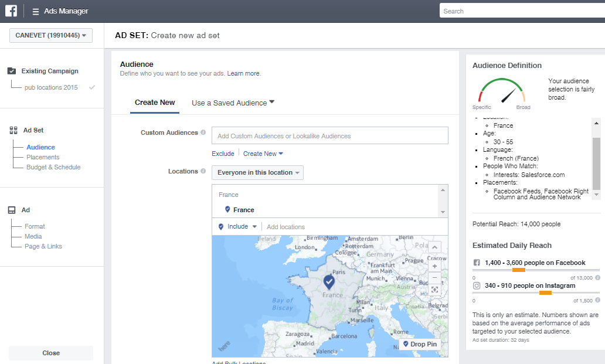The height and width of the screenshot is (364, 605).
Task: Click the map fit-to-selection icon
Action: [434, 290]
